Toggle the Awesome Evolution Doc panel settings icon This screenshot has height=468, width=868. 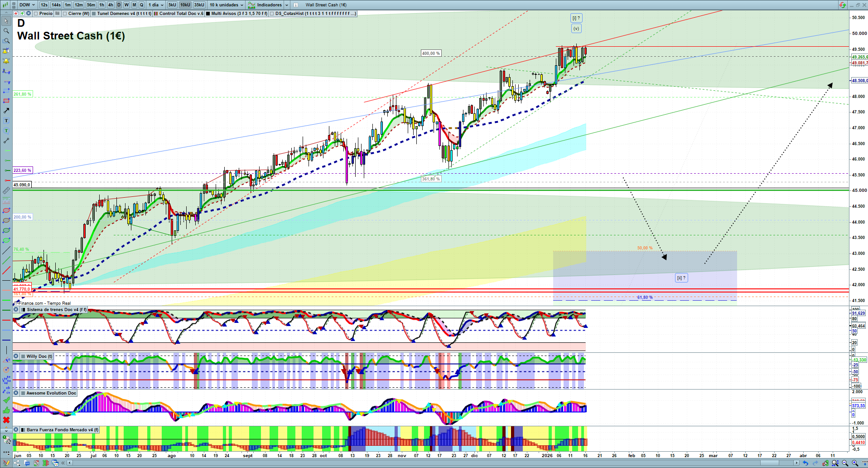pos(16,393)
